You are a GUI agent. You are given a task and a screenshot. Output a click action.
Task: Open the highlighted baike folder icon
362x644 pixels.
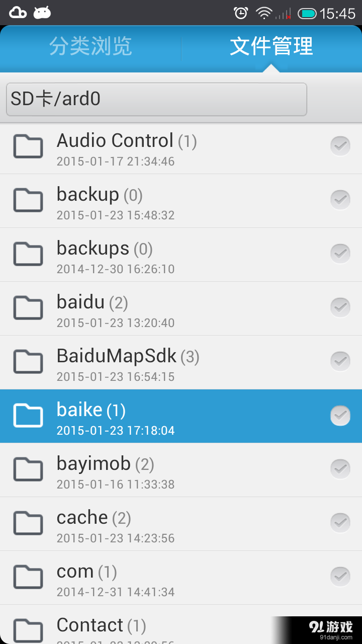28,416
